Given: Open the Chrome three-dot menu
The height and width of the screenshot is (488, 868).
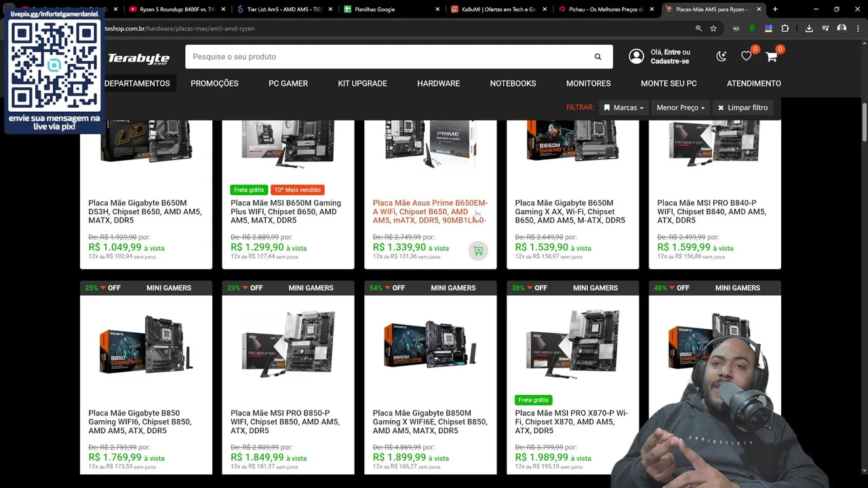Looking at the screenshot, I should [857, 28].
